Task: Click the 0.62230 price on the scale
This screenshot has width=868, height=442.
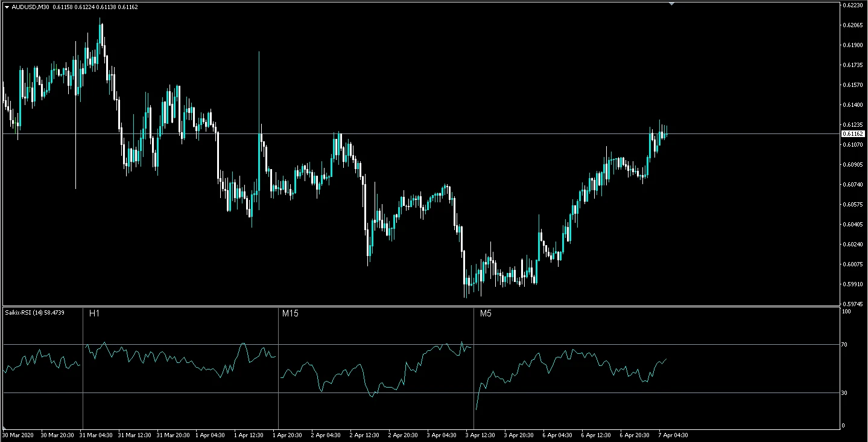Action: [852, 5]
